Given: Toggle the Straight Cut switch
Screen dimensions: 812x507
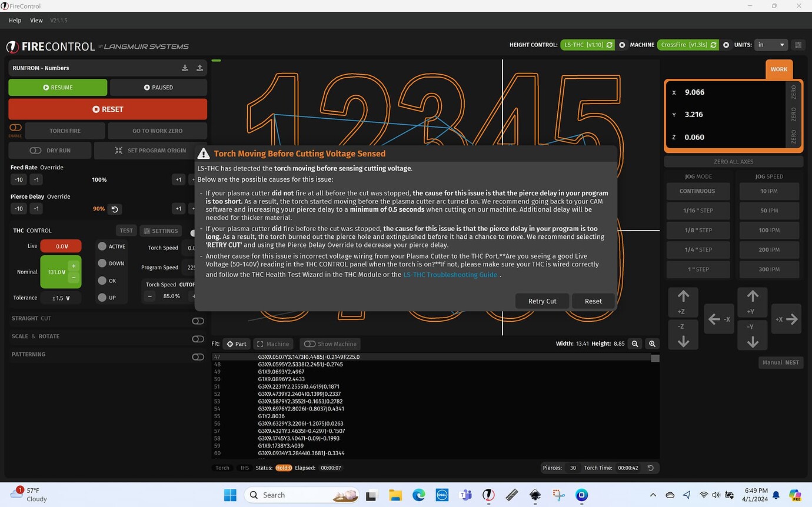Looking at the screenshot, I should pos(198,321).
